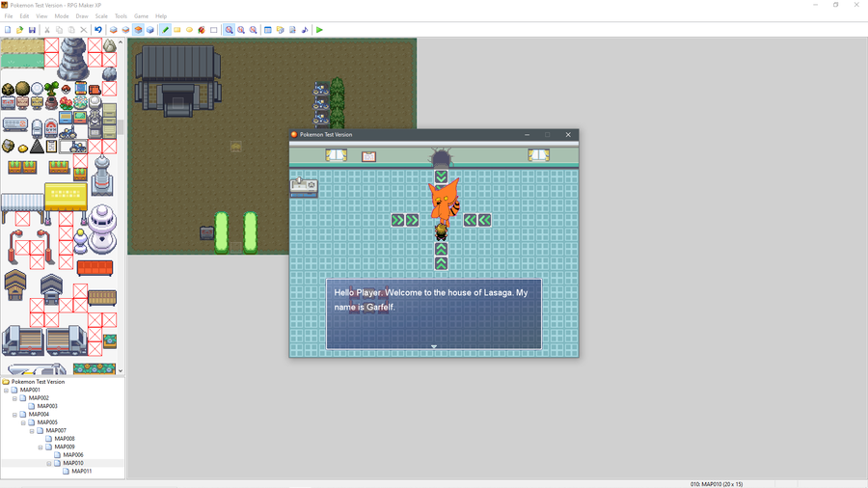Viewport: 868px width, 488px height.
Task: Select MAP006 in the map tree
Action: 73,455
